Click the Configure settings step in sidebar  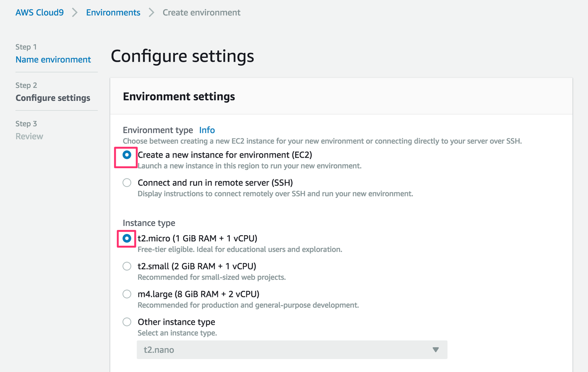tap(53, 98)
